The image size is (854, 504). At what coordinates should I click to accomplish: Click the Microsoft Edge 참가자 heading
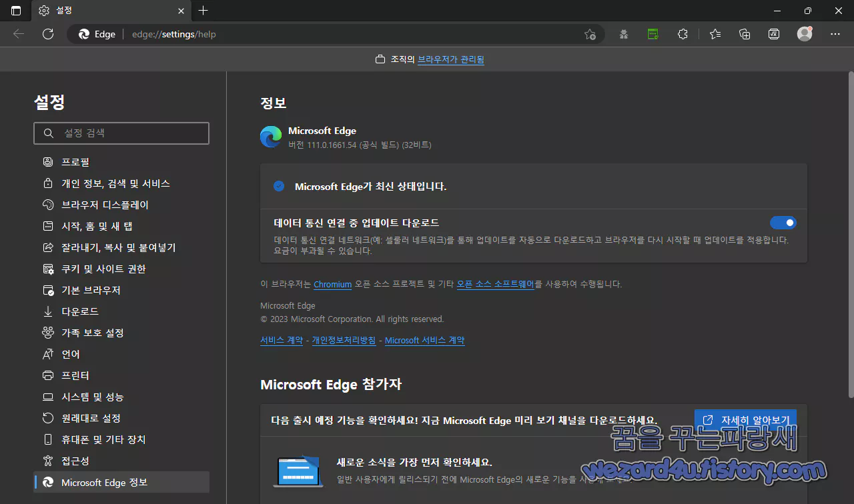[331, 385]
